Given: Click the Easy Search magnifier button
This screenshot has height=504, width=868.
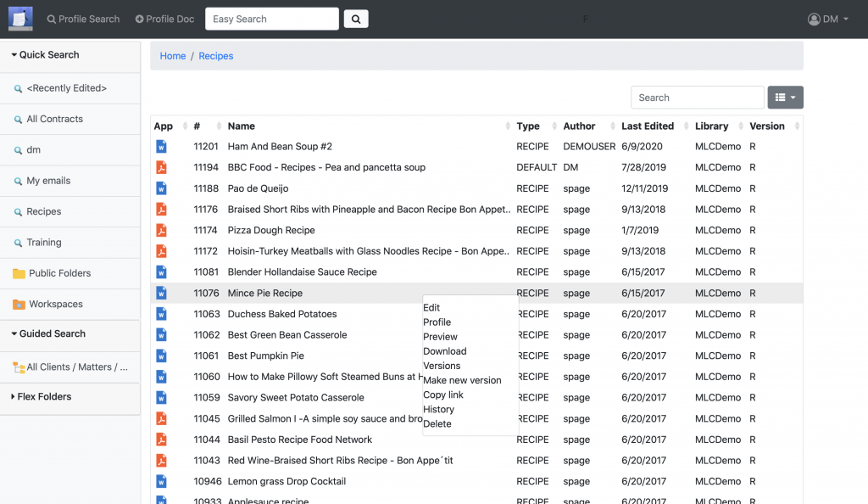Looking at the screenshot, I should coord(356,19).
